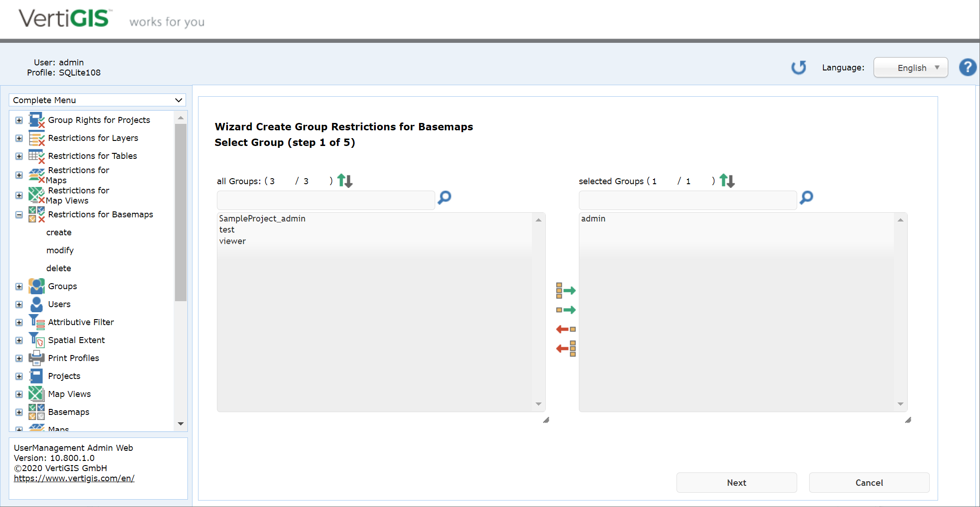Open the Spatial Extent icon
980x507 pixels.
coord(36,339)
